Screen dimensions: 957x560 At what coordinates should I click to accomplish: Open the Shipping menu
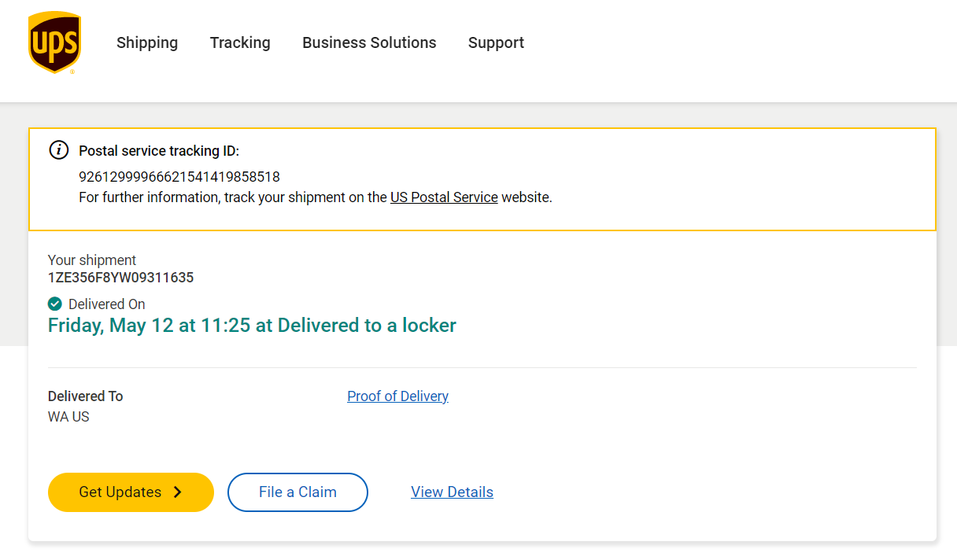[x=147, y=42]
